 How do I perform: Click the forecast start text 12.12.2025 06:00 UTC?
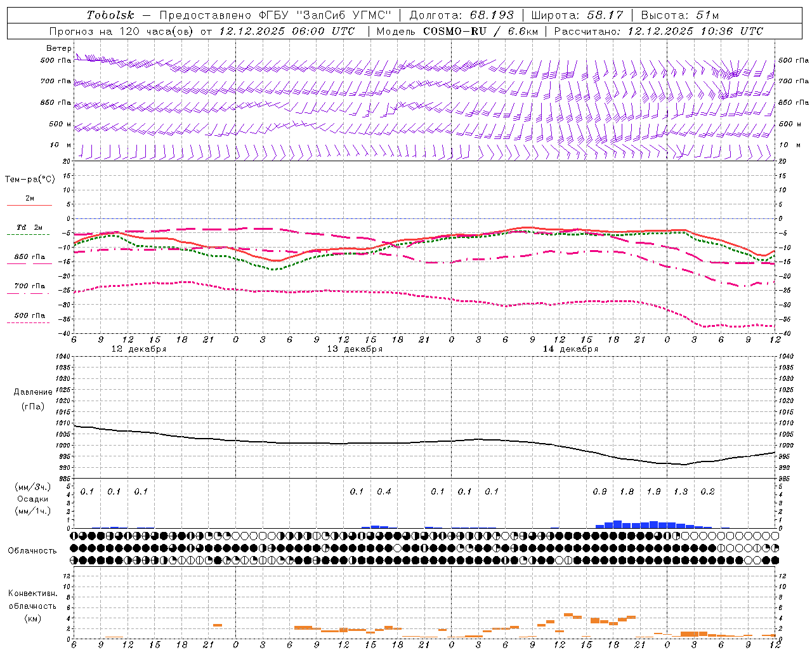point(287,31)
